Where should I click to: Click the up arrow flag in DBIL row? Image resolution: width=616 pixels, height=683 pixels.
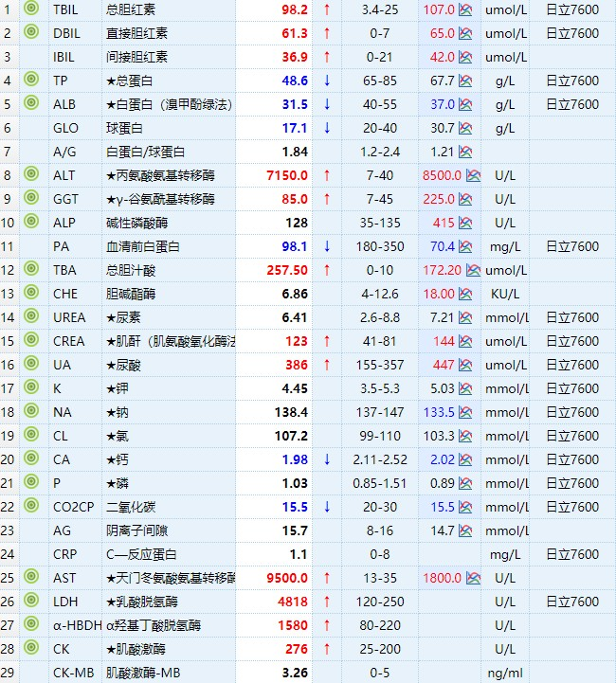[327, 33]
